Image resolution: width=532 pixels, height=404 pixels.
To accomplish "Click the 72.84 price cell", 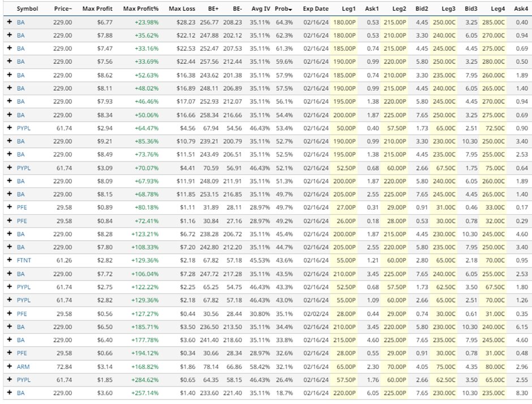I will tap(64, 367).
